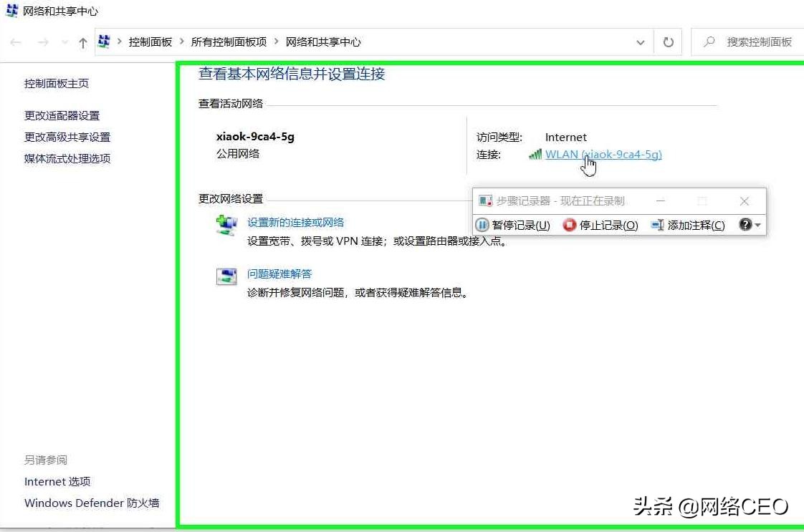Click the Control Panel icon in the breadcrumb bar
The image size is (804, 532).
pyautogui.click(x=103, y=42)
